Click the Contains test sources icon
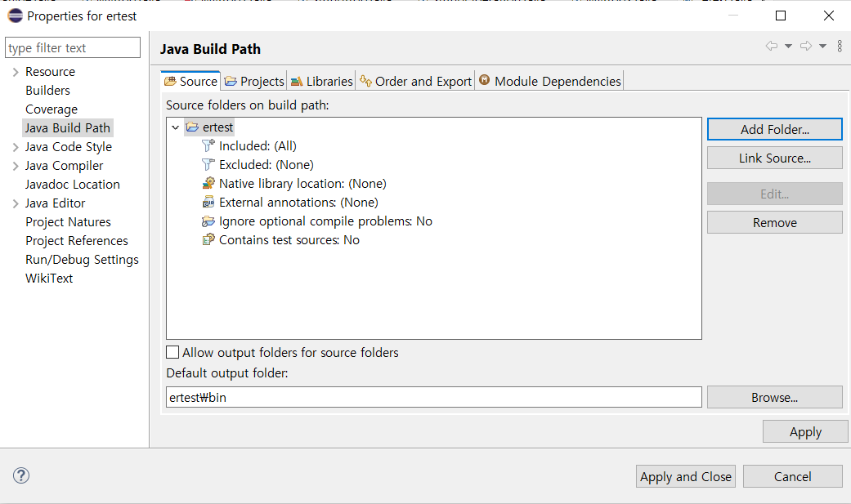Screen dimensions: 851x504 (208, 240)
